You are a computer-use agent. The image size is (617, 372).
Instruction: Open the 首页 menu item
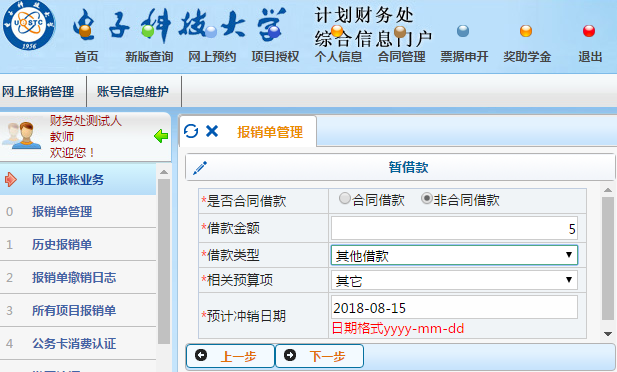86,57
